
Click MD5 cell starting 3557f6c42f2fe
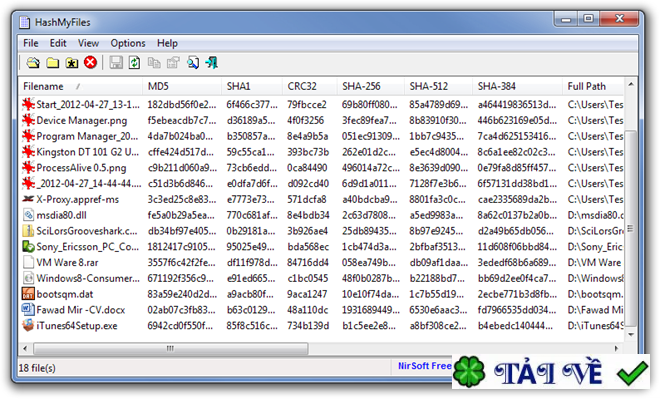point(181,263)
